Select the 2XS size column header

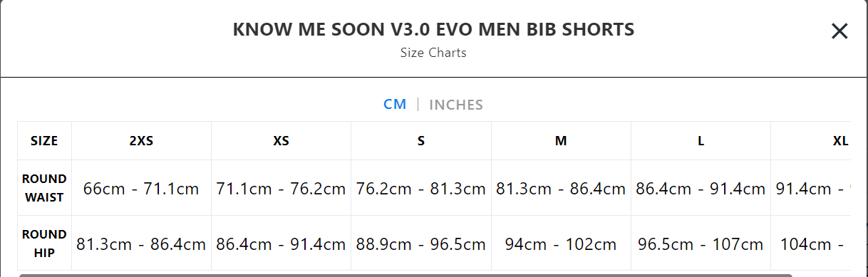click(141, 141)
